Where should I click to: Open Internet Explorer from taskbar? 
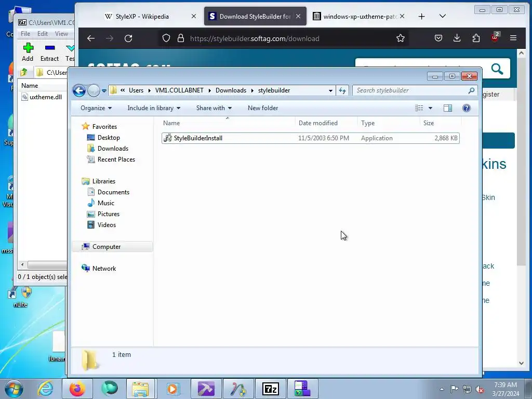45,389
